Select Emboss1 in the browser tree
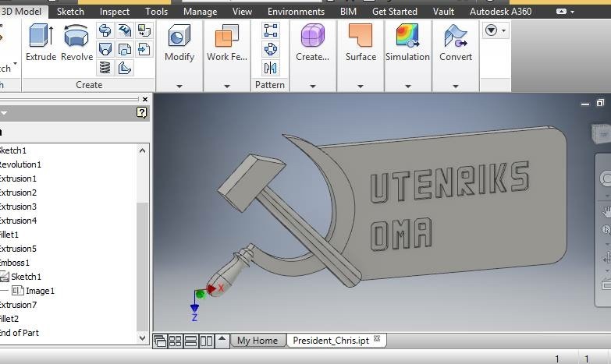Image resolution: width=611 pixels, height=364 pixels. (14, 263)
